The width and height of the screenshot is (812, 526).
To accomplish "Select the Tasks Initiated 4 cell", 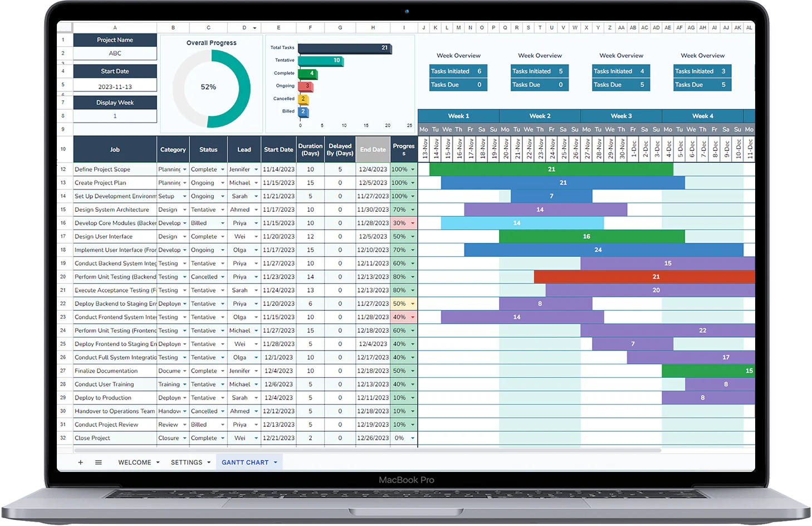I will pos(621,71).
